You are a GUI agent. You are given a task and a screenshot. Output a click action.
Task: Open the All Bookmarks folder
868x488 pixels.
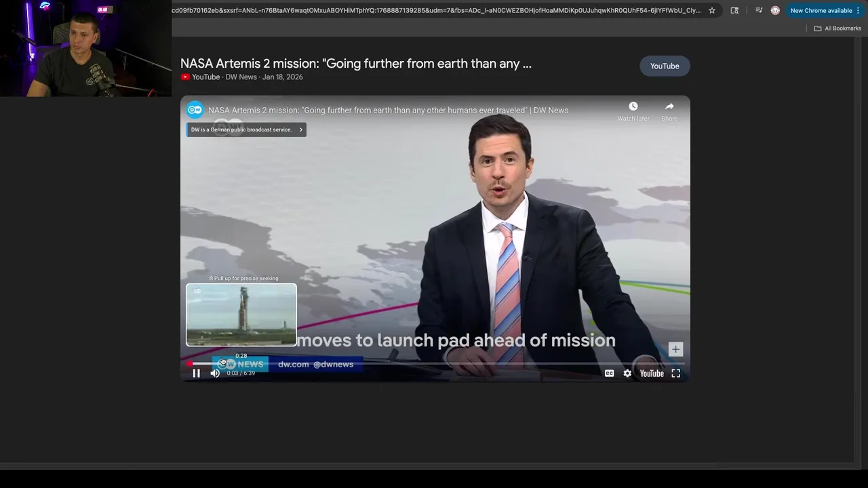click(837, 28)
